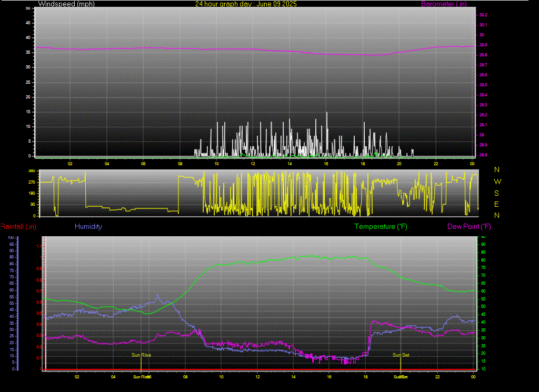Click 360 on the wind direction axis
The image size is (539, 392).
[32, 171]
